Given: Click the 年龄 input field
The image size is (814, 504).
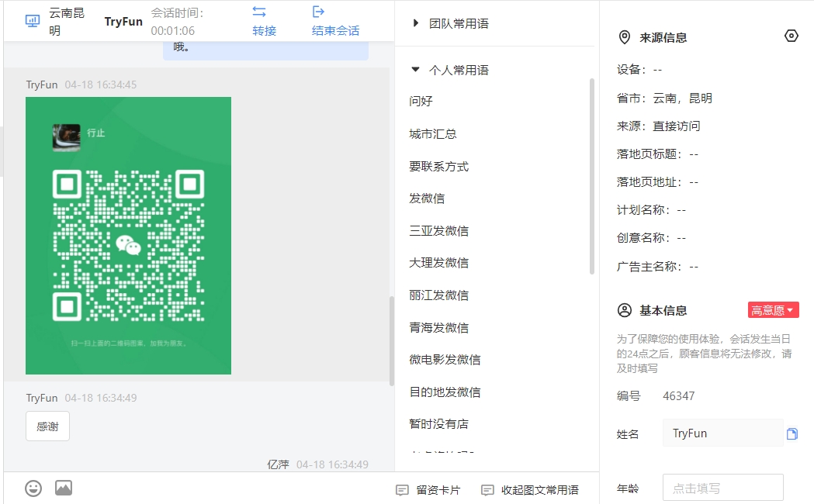Looking at the screenshot, I should (722, 488).
